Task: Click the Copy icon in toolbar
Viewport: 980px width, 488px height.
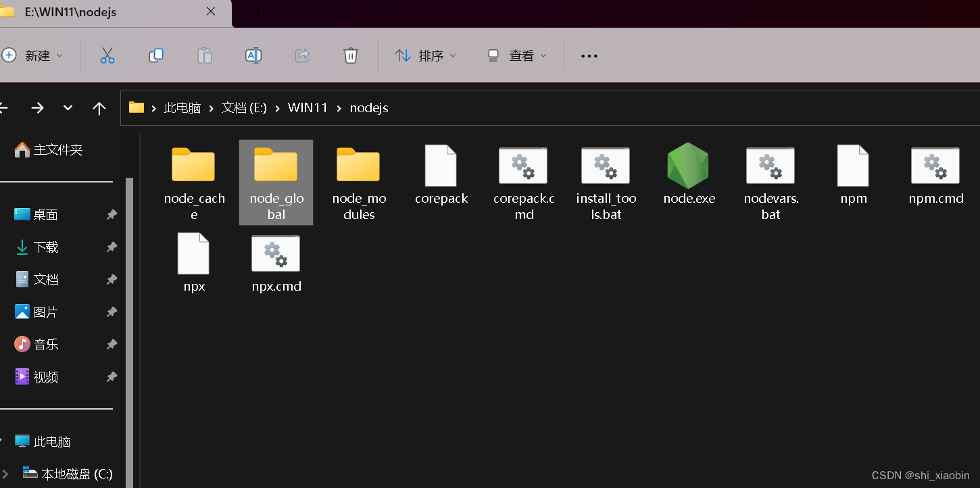Action: (156, 55)
